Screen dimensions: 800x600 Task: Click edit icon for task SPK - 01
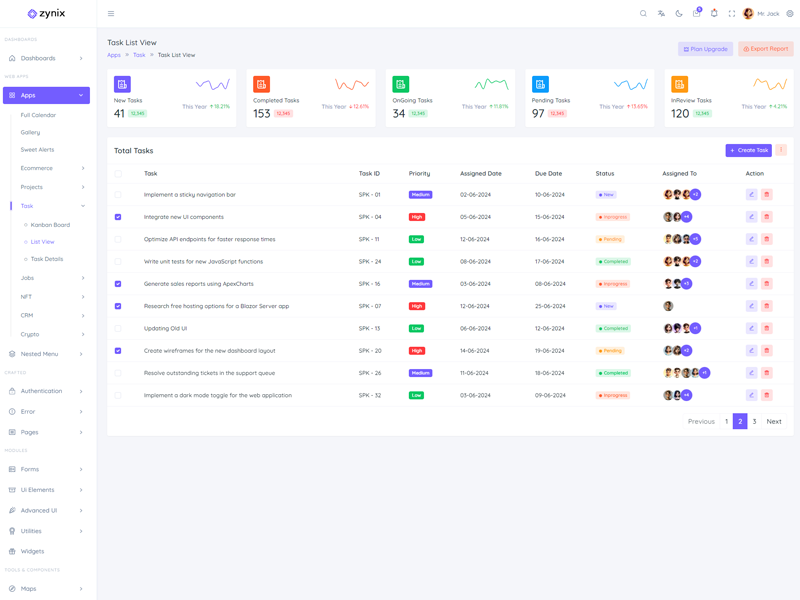[x=751, y=195]
